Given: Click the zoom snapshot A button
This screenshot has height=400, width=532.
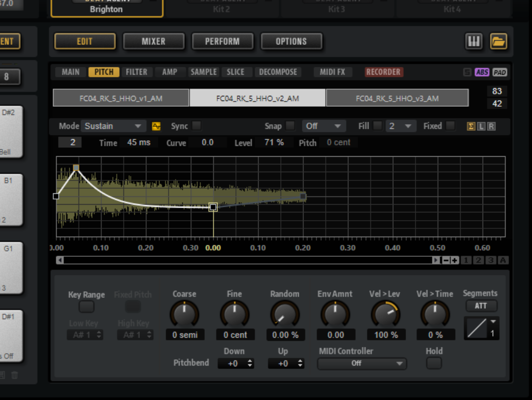Looking at the screenshot, I should click(x=503, y=260).
